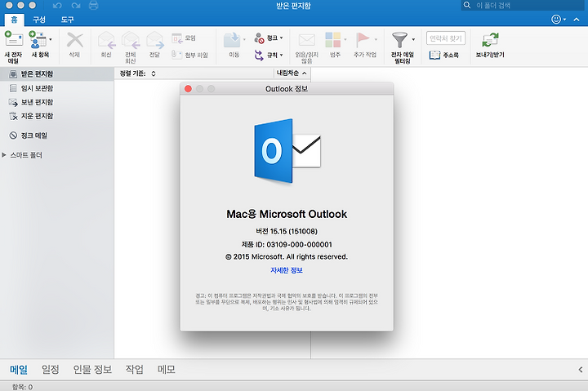Click the 정크 junk icon

pos(259,38)
